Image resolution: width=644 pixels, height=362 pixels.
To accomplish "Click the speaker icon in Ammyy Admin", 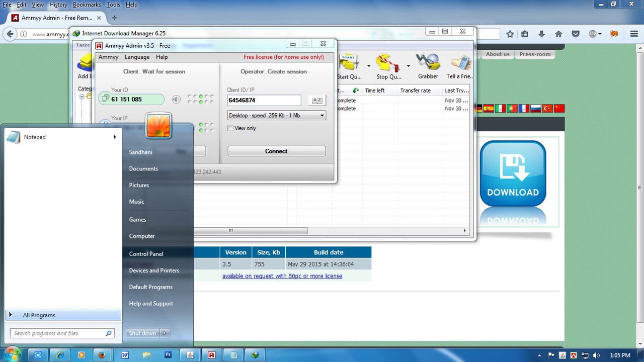I will [x=176, y=100].
